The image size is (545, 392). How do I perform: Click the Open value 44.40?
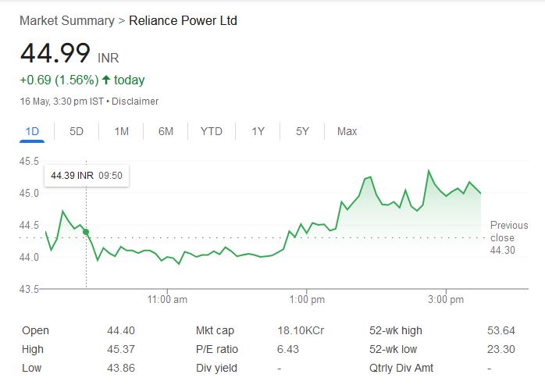pyautogui.click(x=120, y=330)
